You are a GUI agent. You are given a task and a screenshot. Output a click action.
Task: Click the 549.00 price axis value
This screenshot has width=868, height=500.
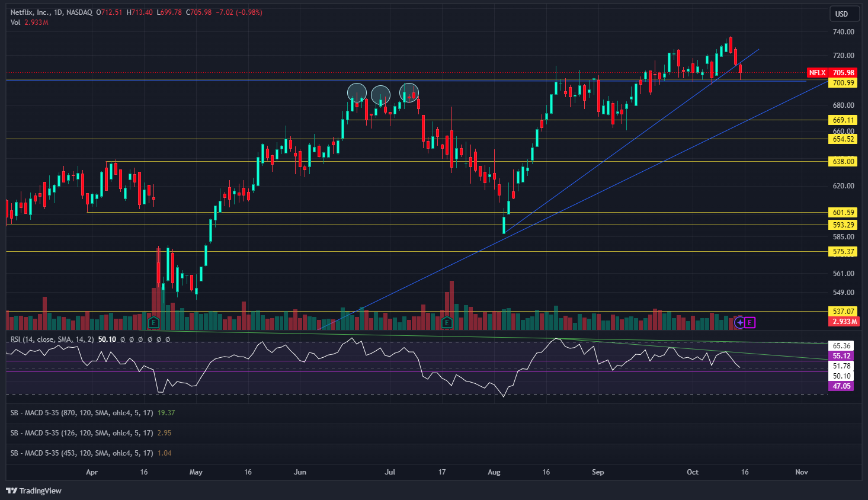(x=843, y=293)
